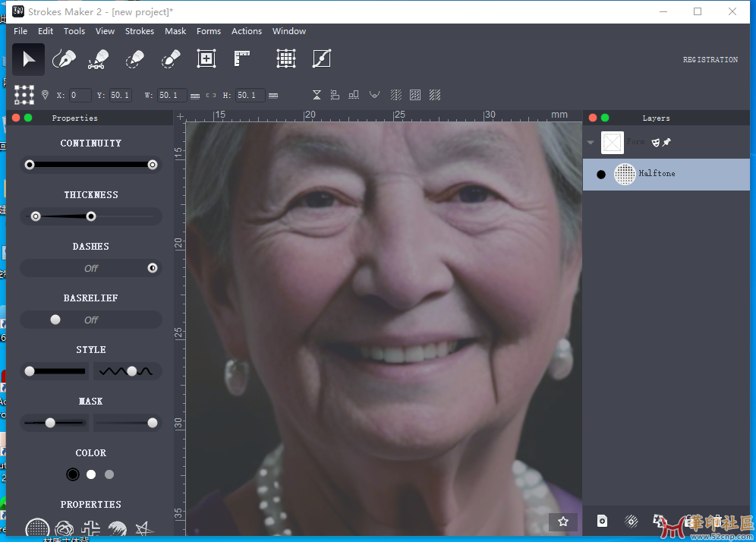756x542 pixels.
Task: Activate the grid mesh tool
Action: (285, 59)
